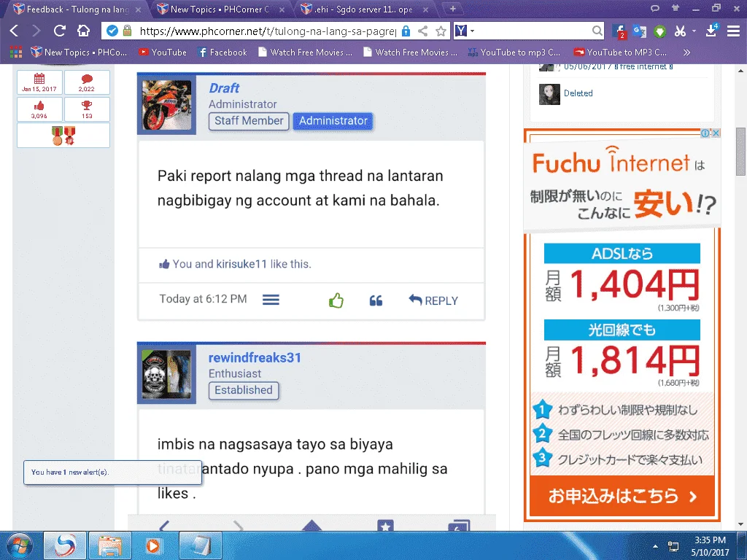Click the share icon in the address bar
Image resolution: width=747 pixels, height=560 pixels.
click(x=422, y=31)
